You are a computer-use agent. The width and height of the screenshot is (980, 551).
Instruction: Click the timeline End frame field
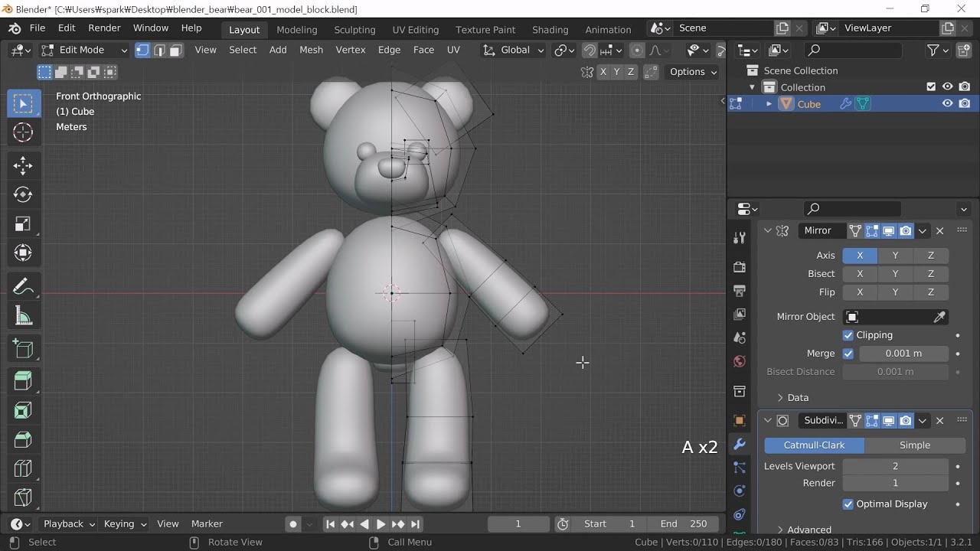(684, 524)
